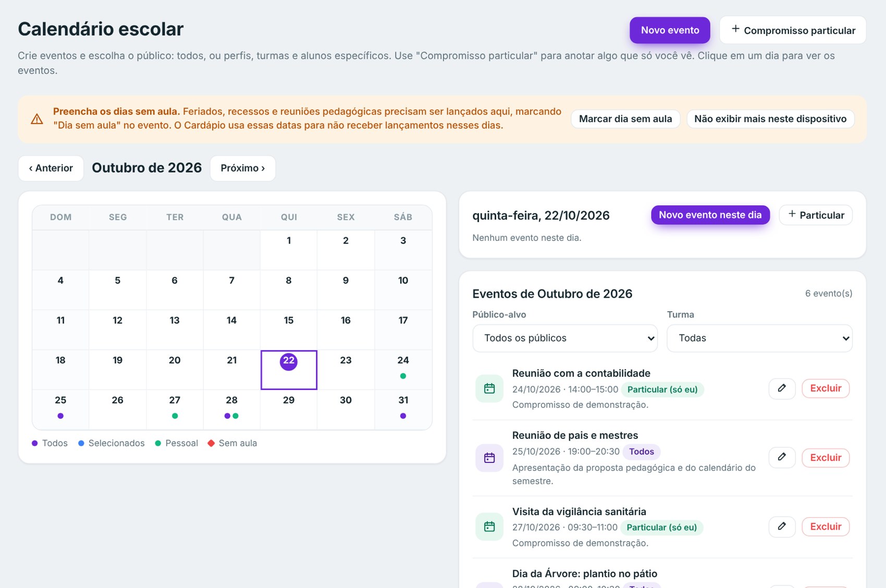Delete the Reunião com a contabilidade event
The height and width of the screenshot is (588, 886).
(x=826, y=388)
